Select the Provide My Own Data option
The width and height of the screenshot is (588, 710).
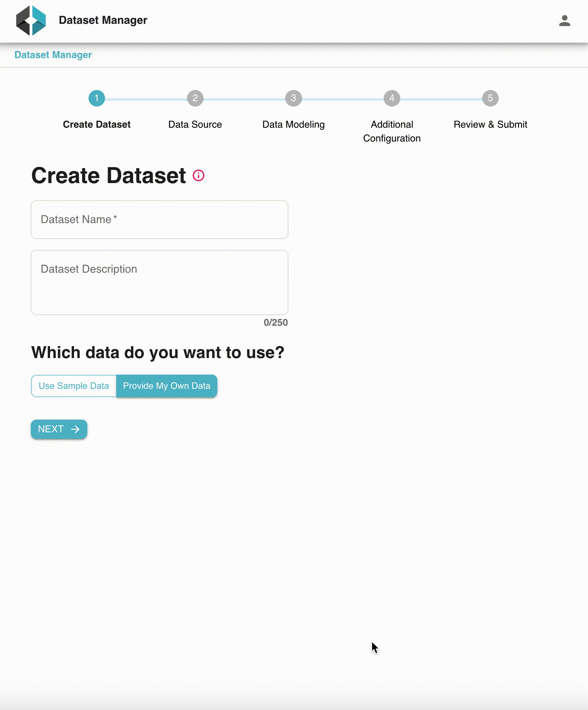tap(167, 385)
